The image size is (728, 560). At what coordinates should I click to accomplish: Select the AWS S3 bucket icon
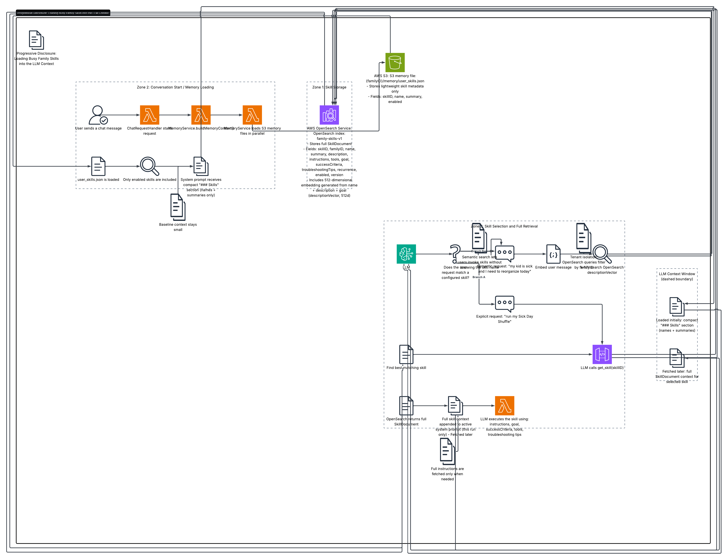pos(395,62)
